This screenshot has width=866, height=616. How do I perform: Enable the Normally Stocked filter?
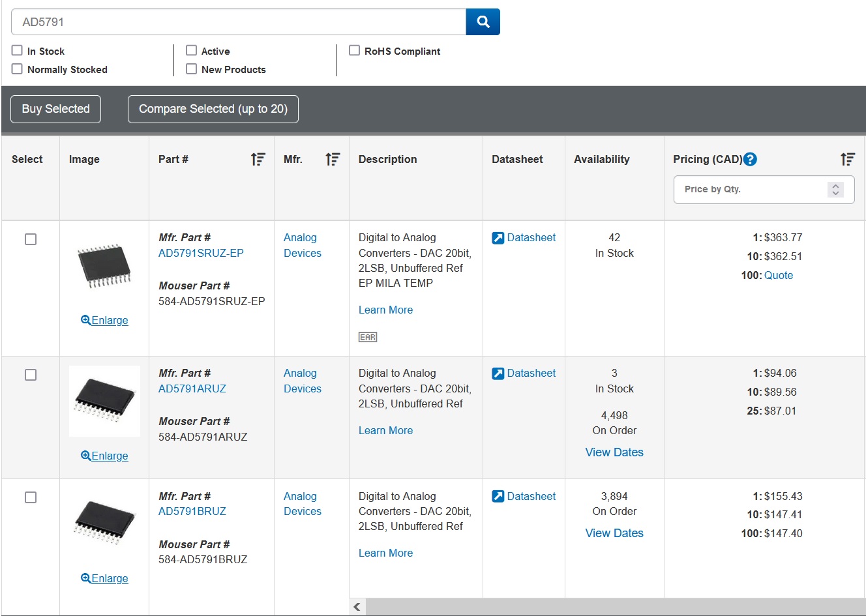[x=17, y=68]
